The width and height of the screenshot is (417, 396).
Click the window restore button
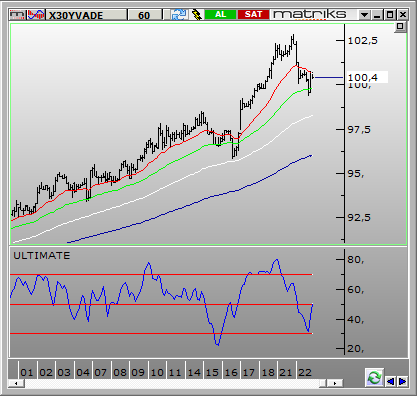(x=390, y=15)
